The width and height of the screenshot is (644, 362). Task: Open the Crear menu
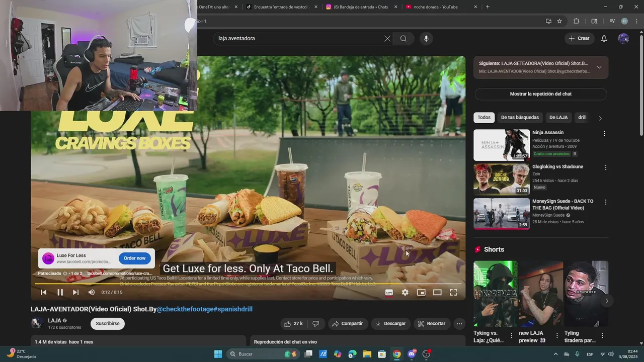pyautogui.click(x=579, y=38)
